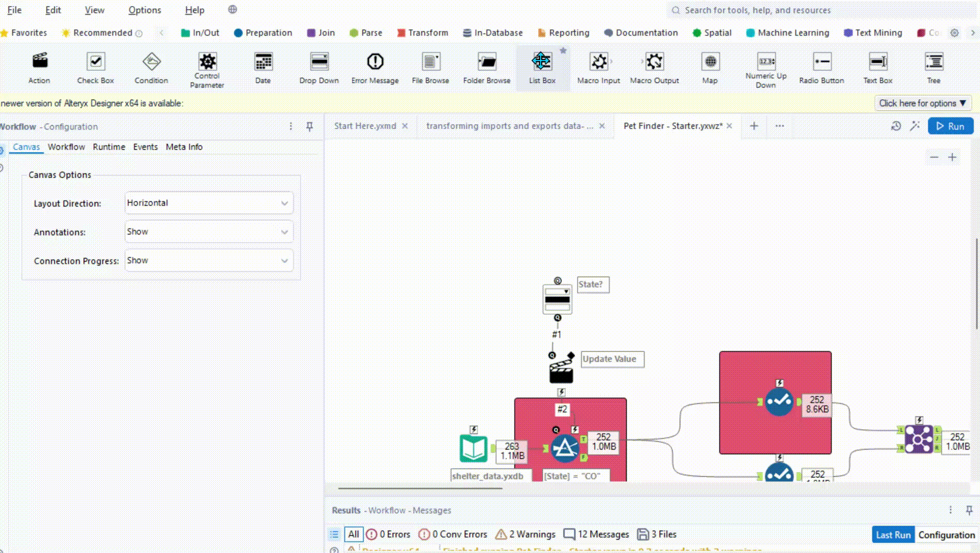
Task: Switch to the Start Here.yxmd tab
Action: click(x=365, y=126)
